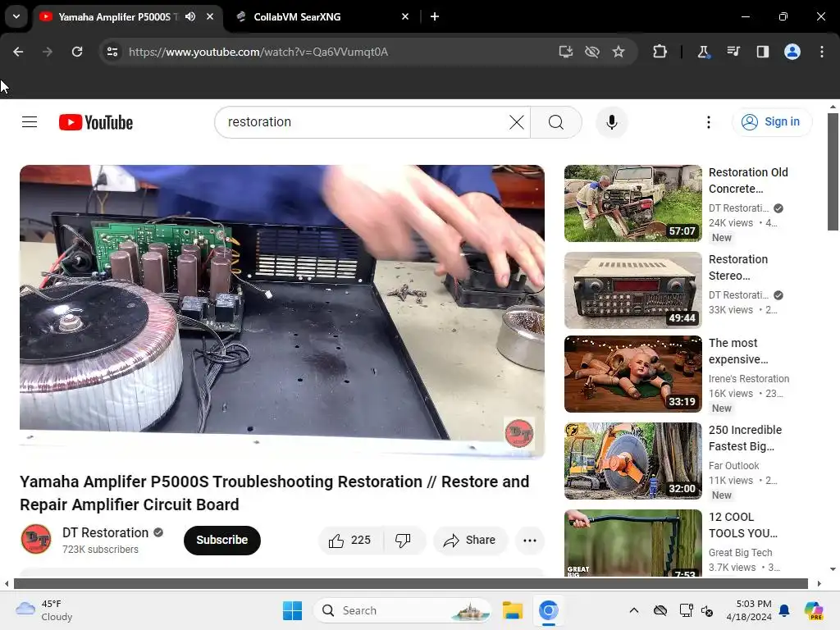Viewport: 840px width, 630px height.
Task: Open Chrome three-dot menu
Action: (x=822, y=52)
